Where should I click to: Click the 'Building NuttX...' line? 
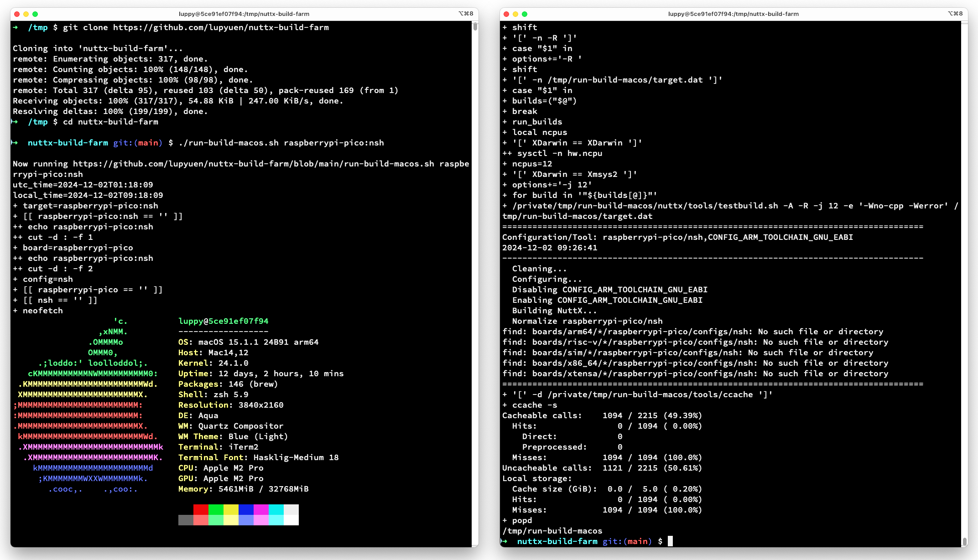point(555,311)
